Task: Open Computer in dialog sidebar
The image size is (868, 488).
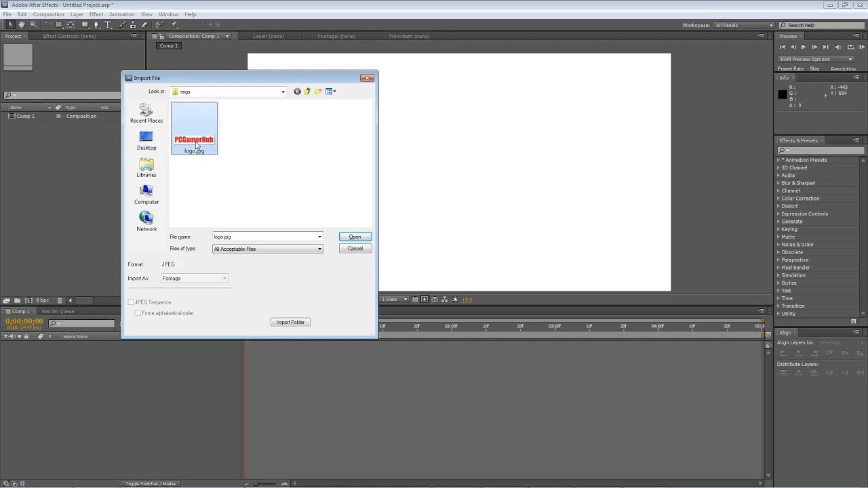Action: pos(146,195)
